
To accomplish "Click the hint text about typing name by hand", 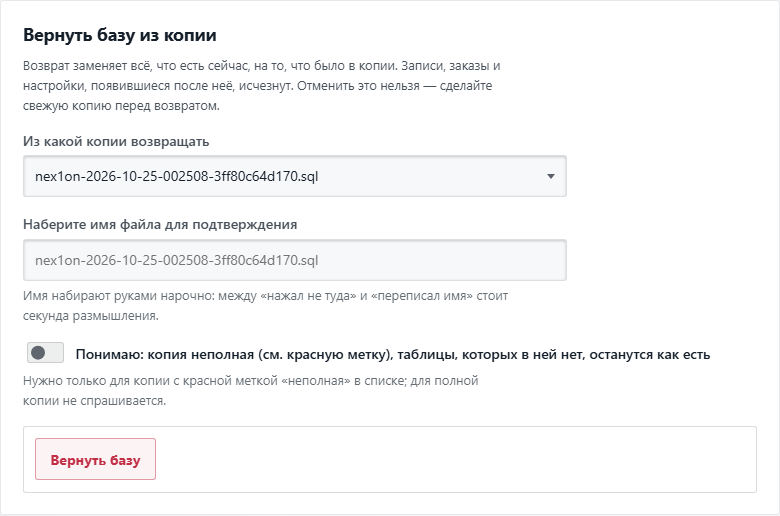I will pos(266,306).
